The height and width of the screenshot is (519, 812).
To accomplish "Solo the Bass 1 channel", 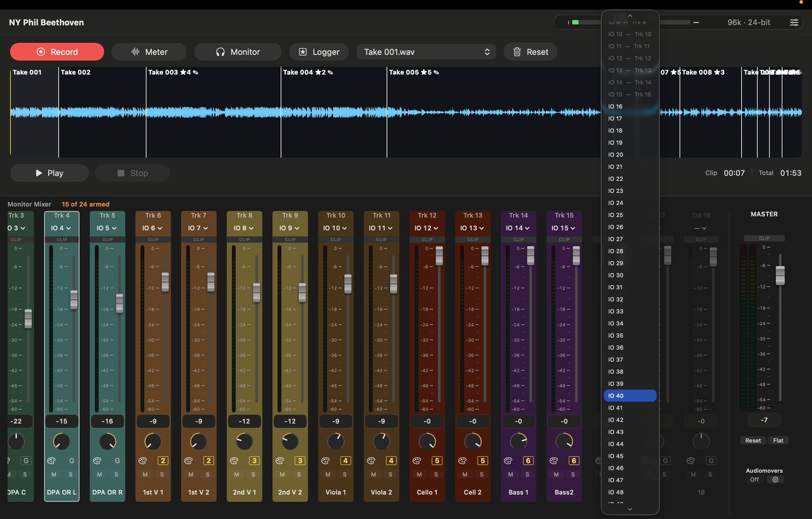I will 527,474.
